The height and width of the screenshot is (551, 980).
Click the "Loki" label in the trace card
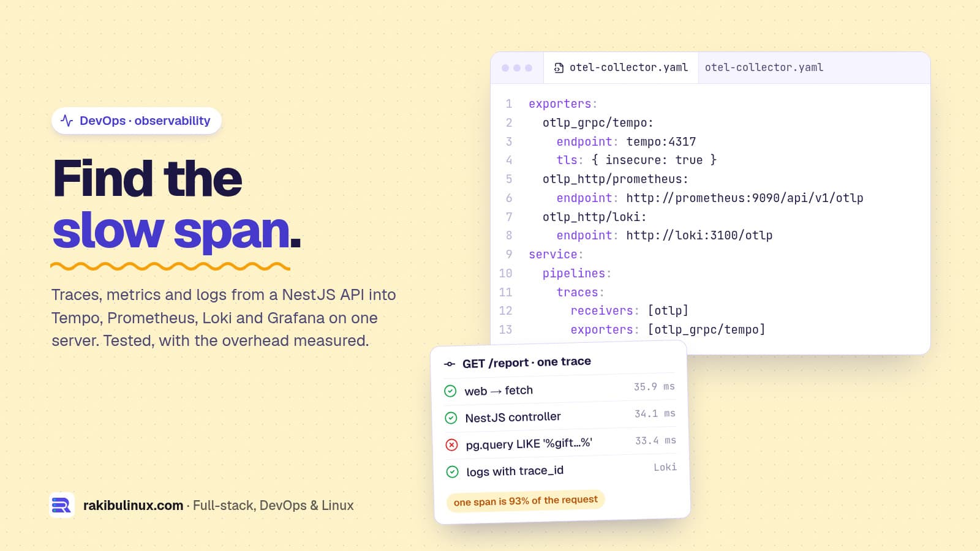coord(665,467)
